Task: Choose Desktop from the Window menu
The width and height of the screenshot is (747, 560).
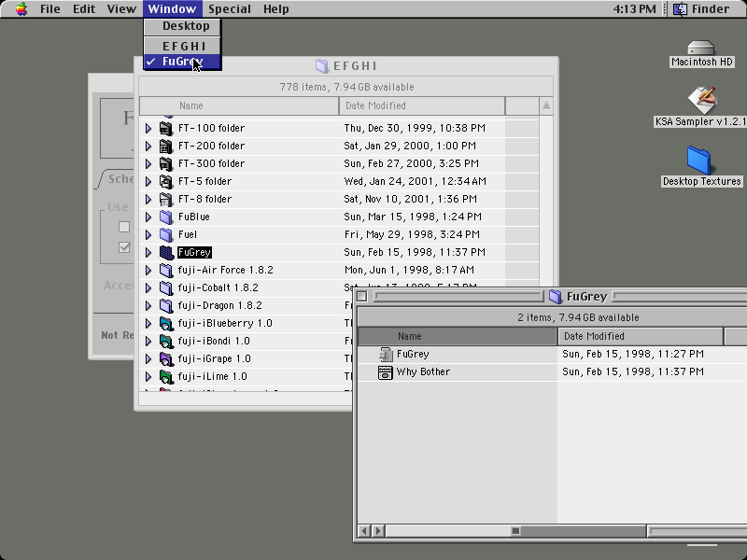Action: click(x=183, y=26)
